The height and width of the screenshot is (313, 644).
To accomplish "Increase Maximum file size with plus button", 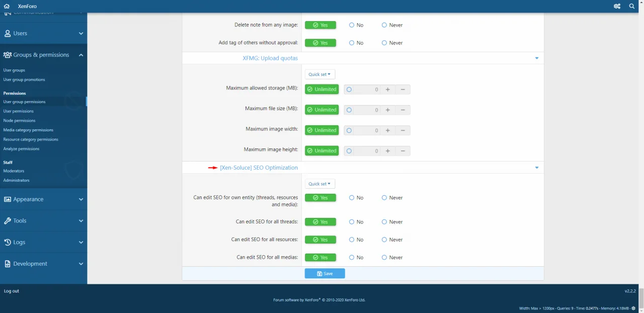I will tap(387, 110).
